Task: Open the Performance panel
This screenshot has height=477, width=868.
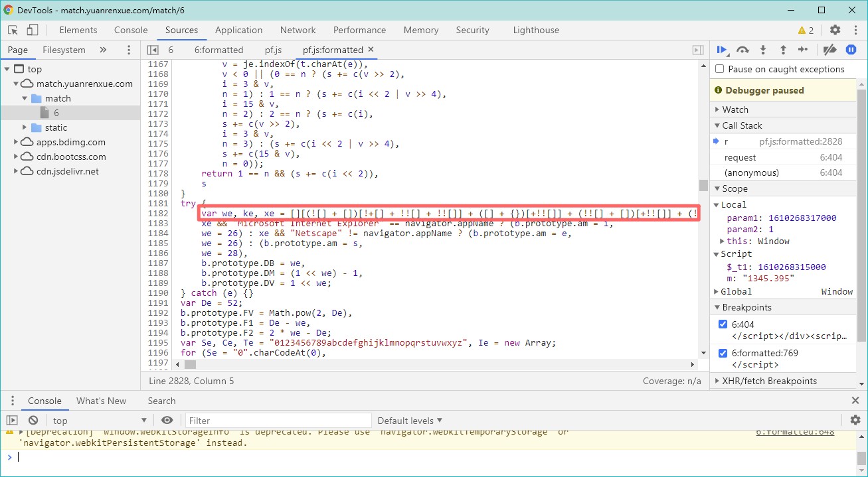Action: tap(359, 30)
